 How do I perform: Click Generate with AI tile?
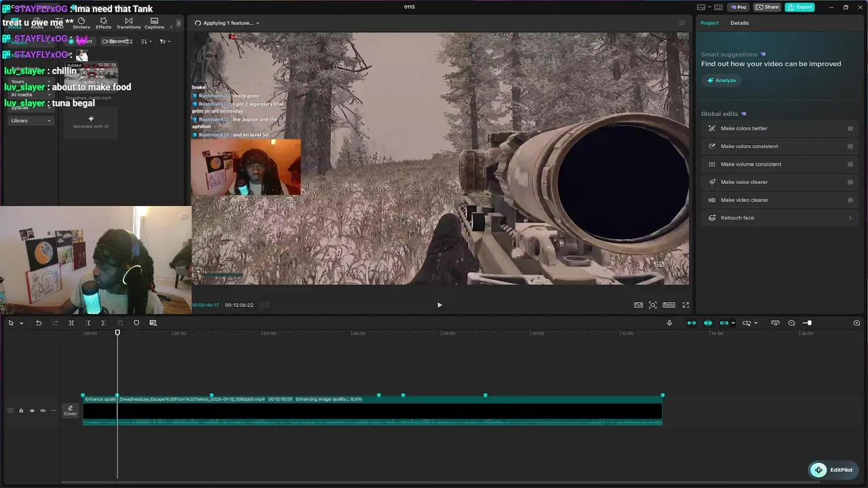pos(91,122)
